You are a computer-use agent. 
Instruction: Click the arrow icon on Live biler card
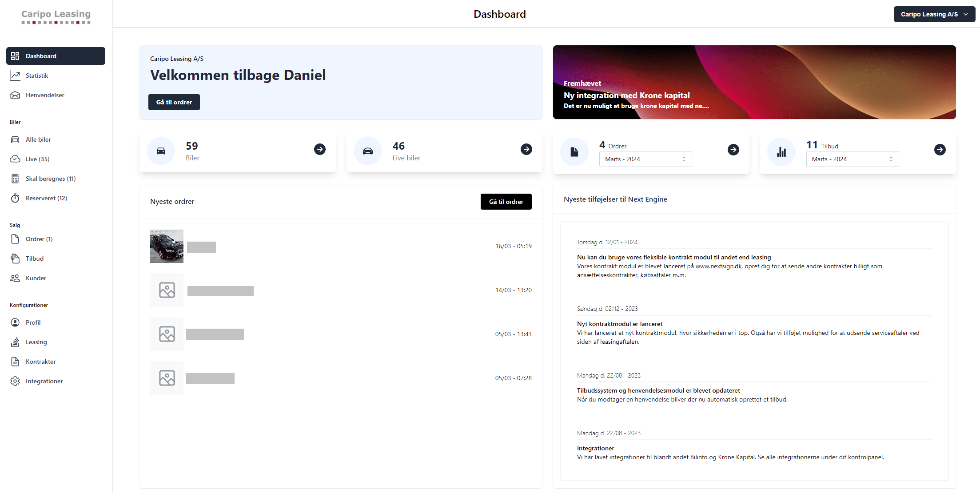click(x=526, y=149)
